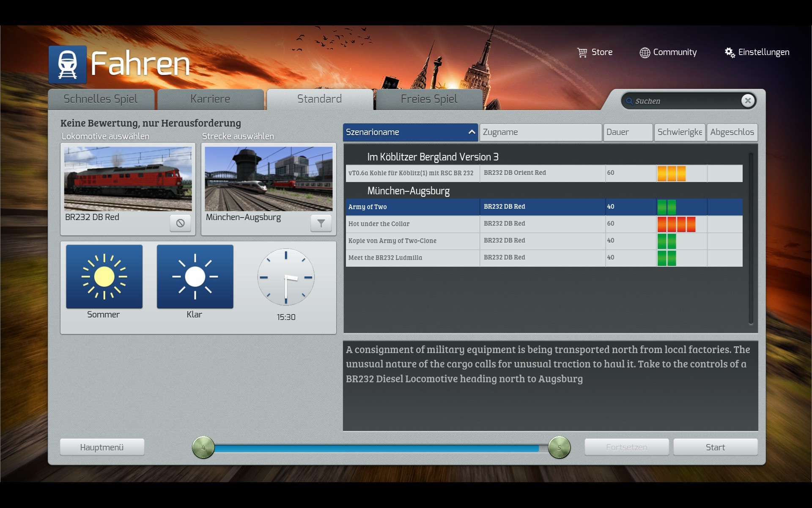Click the Sommer season sun icon
Viewport: 812px width, 508px height.
coord(104,277)
